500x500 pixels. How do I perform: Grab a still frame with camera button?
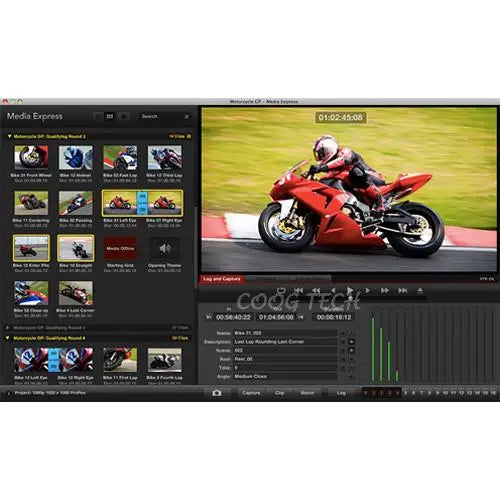click(x=217, y=393)
